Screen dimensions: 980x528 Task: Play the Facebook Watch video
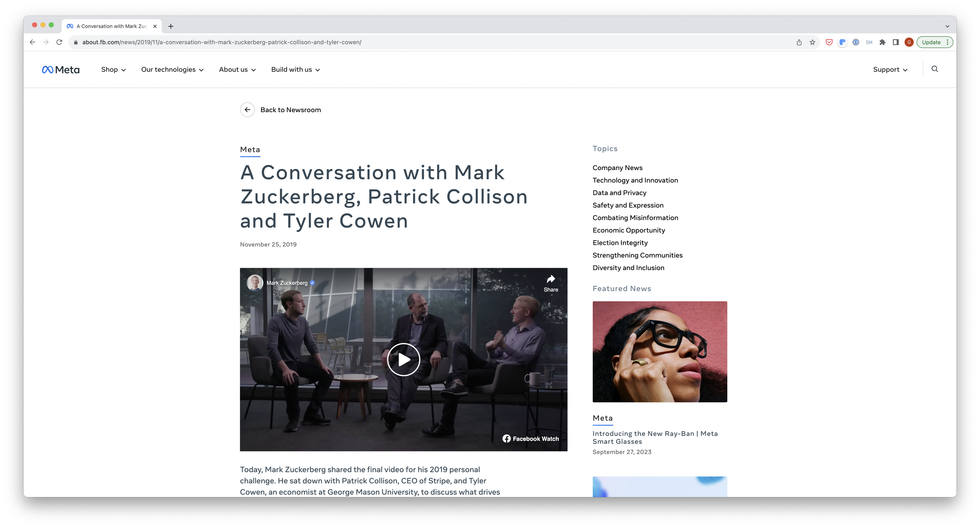(x=403, y=359)
